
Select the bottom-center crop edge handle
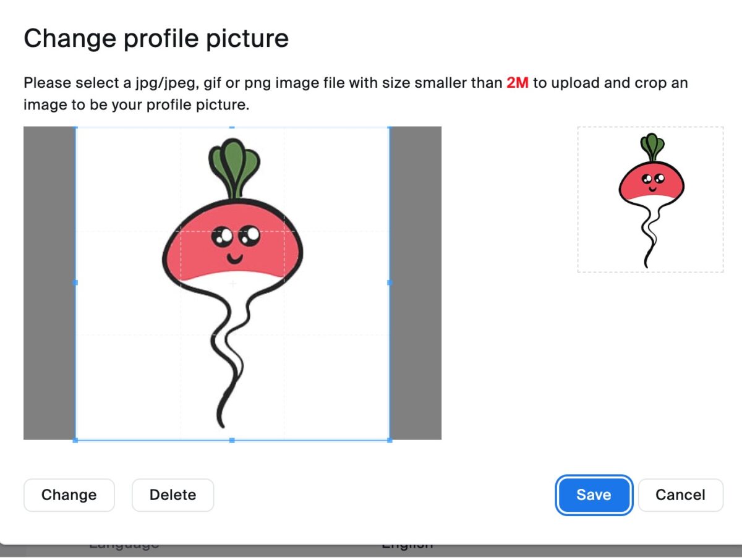[232, 440]
